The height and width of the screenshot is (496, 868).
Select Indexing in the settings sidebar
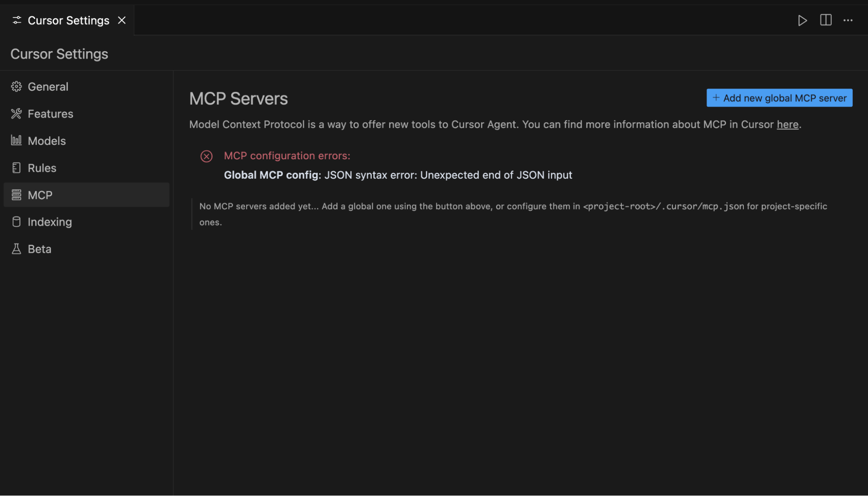point(50,222)
